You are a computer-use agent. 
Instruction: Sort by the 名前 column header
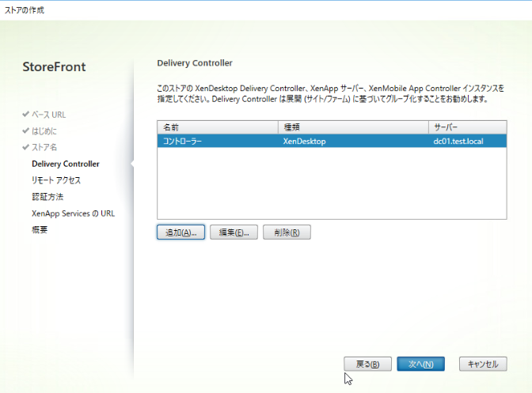click(x=218, y=127)
